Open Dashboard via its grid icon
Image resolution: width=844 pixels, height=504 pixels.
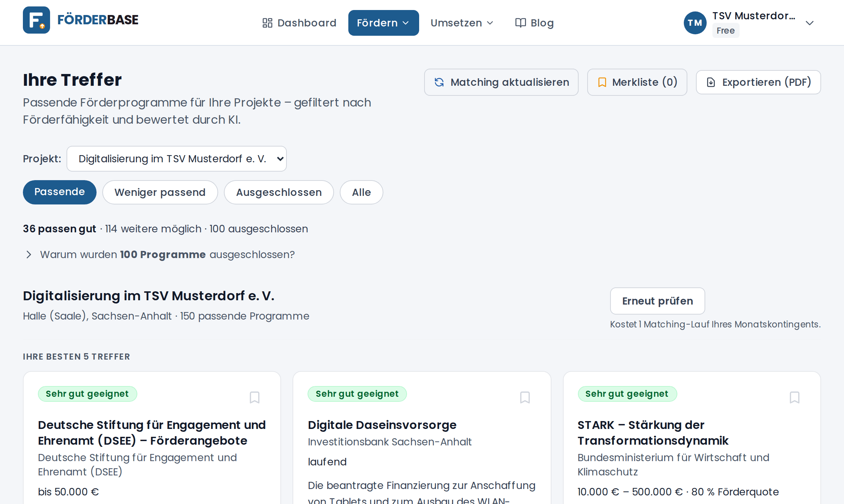[267, 23]
